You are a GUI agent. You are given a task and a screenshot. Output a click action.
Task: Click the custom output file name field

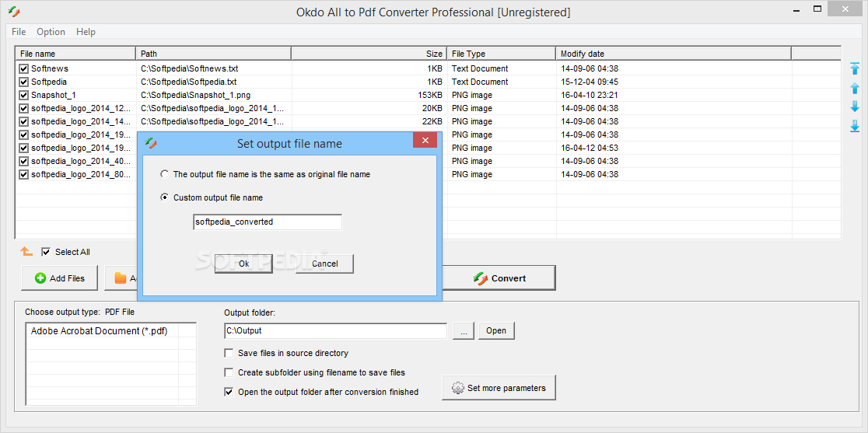268,222
